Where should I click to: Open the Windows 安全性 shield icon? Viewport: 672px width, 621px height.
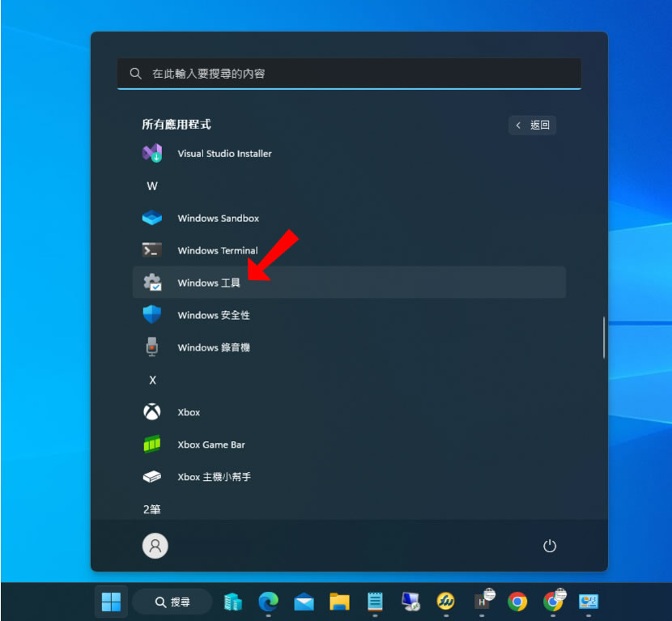click(x=152, y=315)
